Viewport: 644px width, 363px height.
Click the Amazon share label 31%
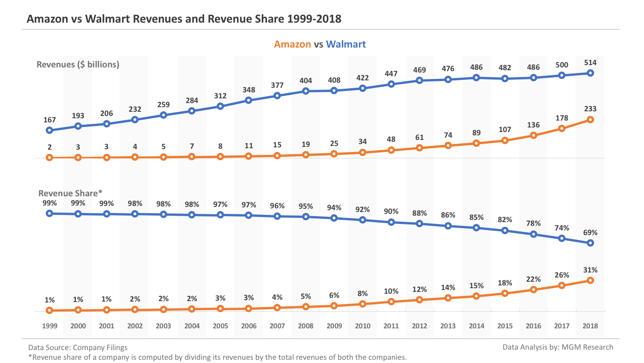(590, 270)
